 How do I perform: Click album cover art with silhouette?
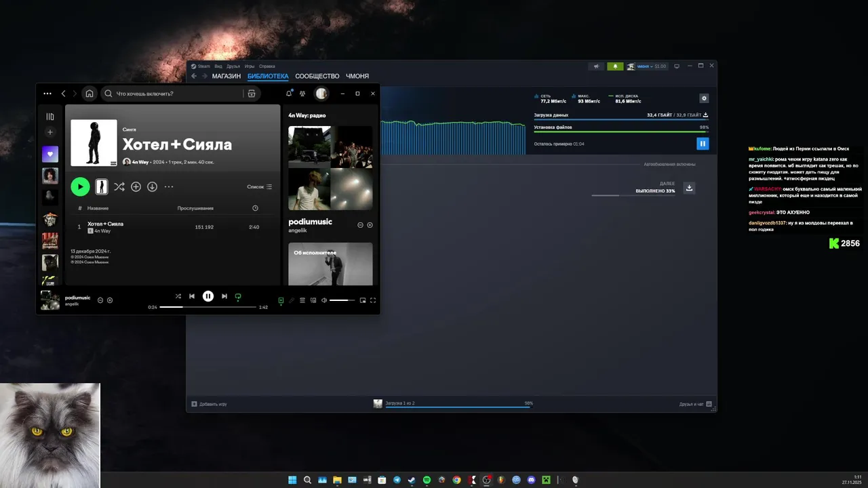tap(93, 143)
